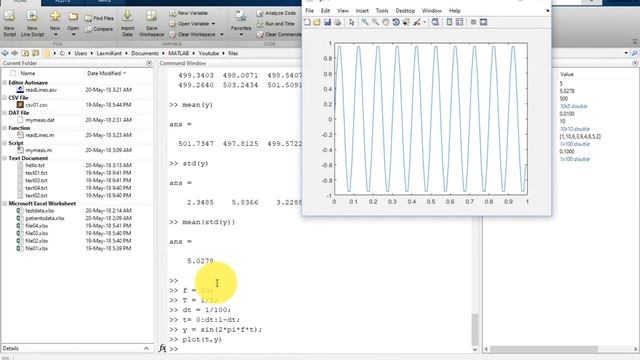Viewport: 640px width, 360px height.
Task: Open the figure Help menu
Action: pos(455,11)
